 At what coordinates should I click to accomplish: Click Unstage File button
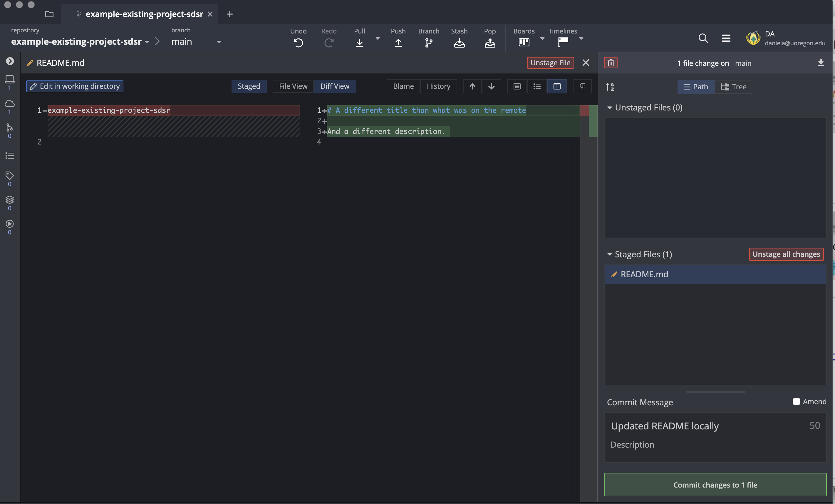550,63
